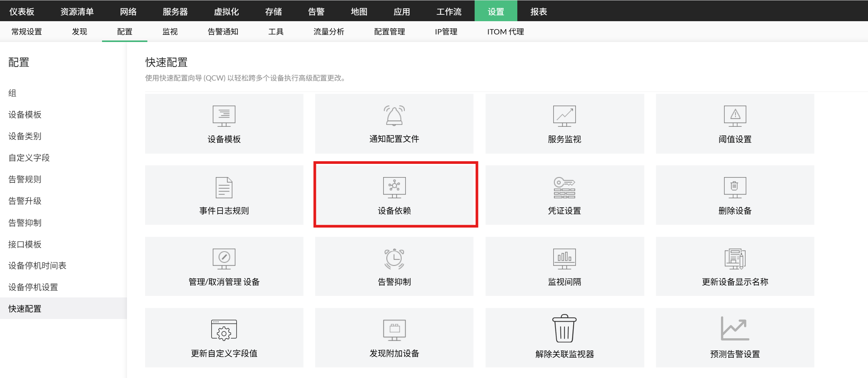Screen dimensions: 868x378
Task: Open the 存储 menu
Action: click(274, 11)
